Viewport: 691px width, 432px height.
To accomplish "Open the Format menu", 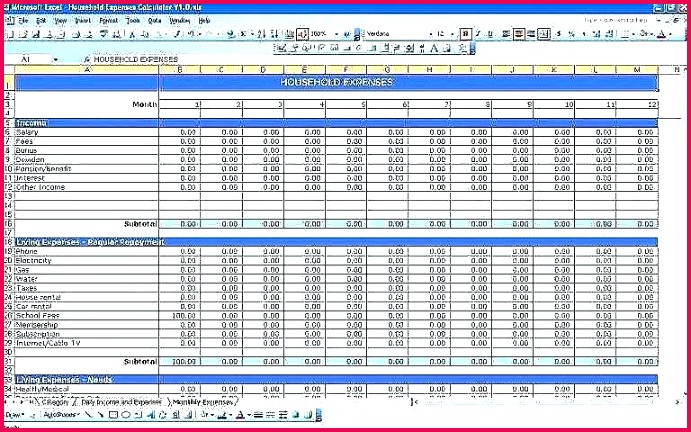I will [103, 20].
